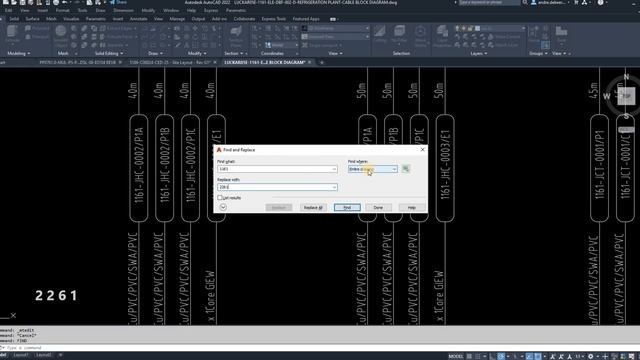Expand the Modeling panel dropdown

[x=18, y=53]
